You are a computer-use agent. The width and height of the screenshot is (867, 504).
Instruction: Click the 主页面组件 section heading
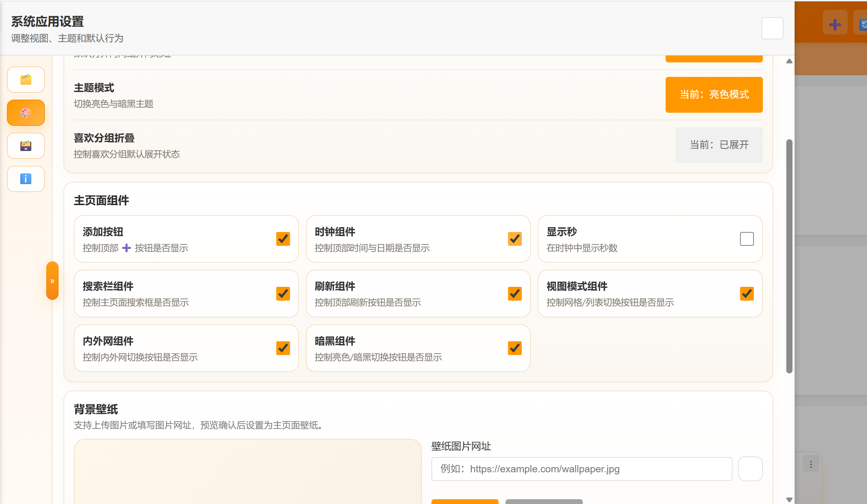[x=101, y=200]
